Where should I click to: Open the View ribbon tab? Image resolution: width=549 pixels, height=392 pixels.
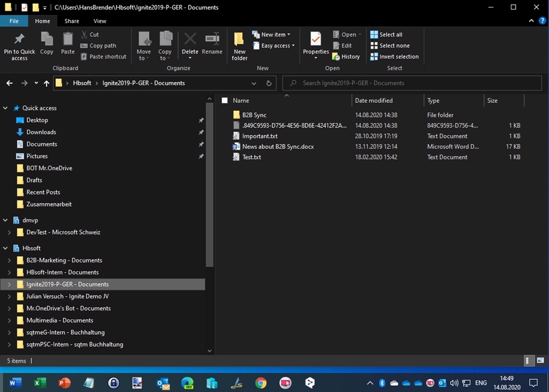(x=100, y=21)
